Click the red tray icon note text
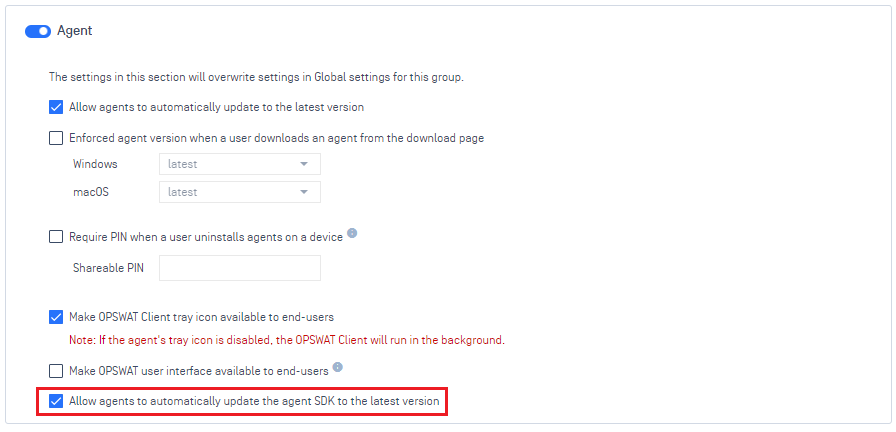 (x=287, y=340)
